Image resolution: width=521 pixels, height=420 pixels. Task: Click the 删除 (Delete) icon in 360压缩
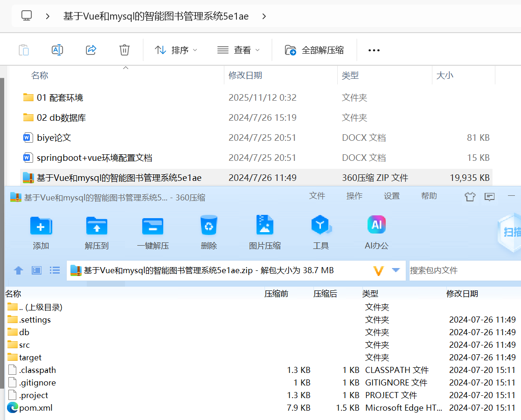pyautogui.click(x=208, y=232)
